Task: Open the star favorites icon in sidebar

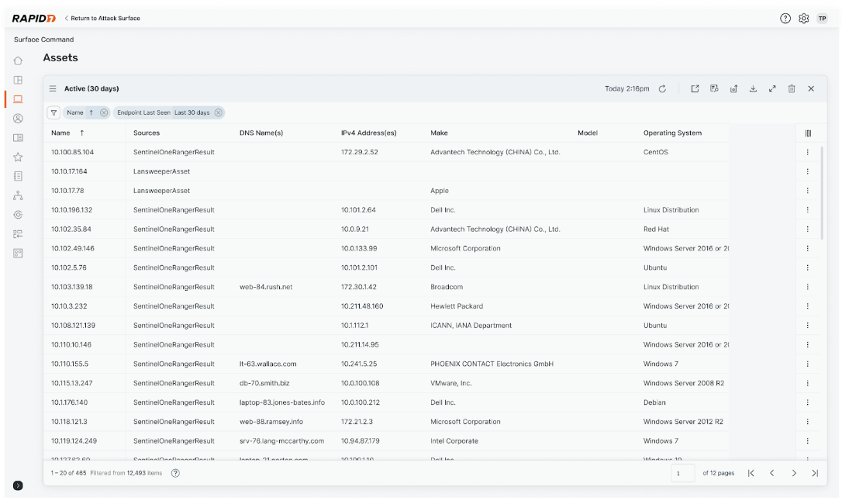Action: 18,157
